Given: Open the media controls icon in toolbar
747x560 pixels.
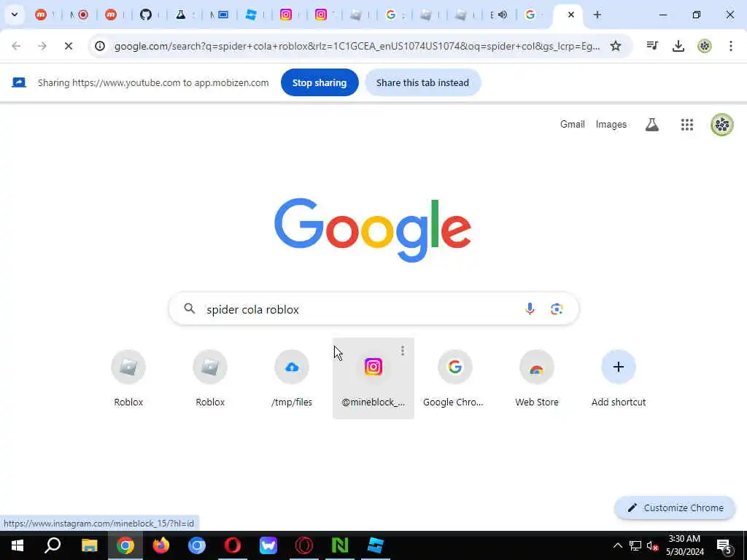Looking at the screenshot, I should (x=652, y=46).
